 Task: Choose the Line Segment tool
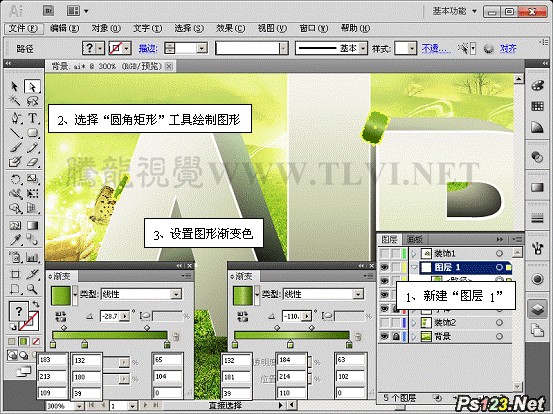point(15,133)
